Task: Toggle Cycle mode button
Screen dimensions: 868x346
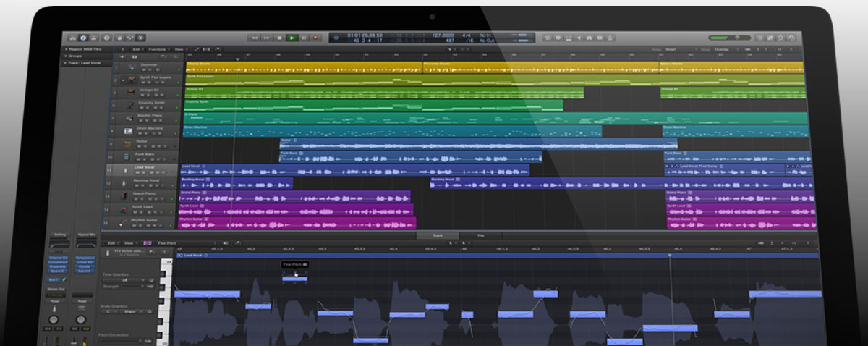Action: [x=548, y=37]
